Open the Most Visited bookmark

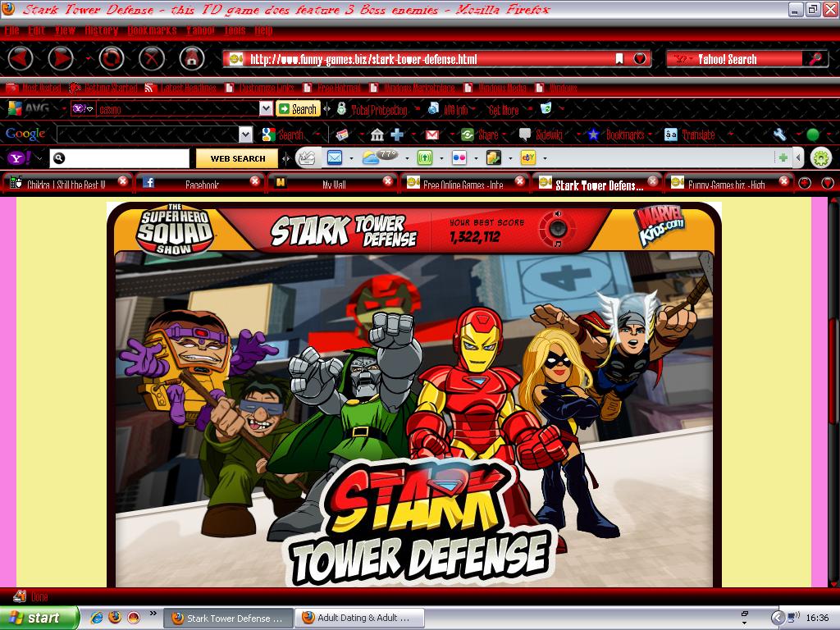(33, 88)
